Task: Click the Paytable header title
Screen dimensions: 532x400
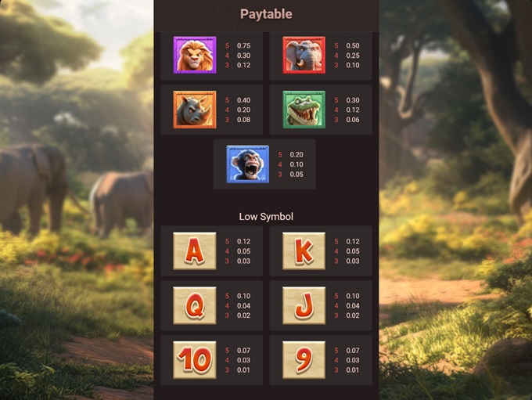Action: pyautogui.click(x=266, y=14)
